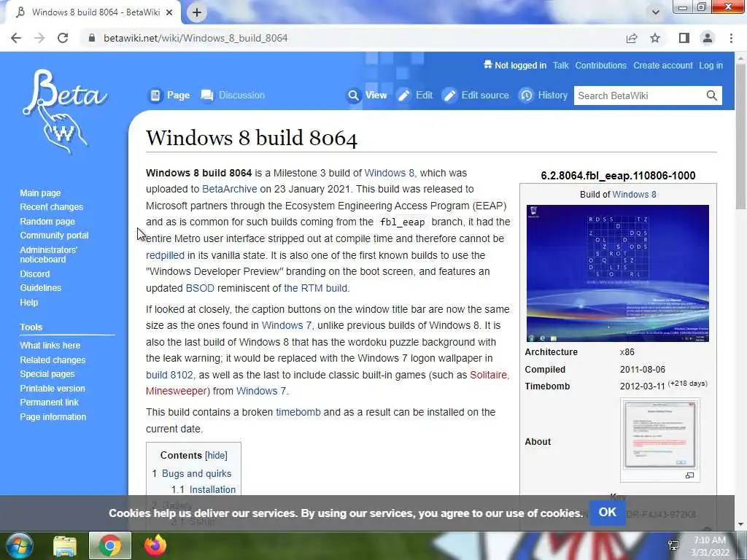
Task: Expand the tab search chevron
Action: coord(656,12)
